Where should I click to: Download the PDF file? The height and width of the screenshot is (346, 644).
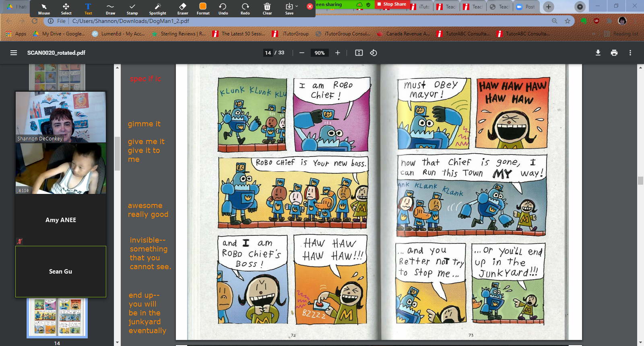(x=598, y=53)
